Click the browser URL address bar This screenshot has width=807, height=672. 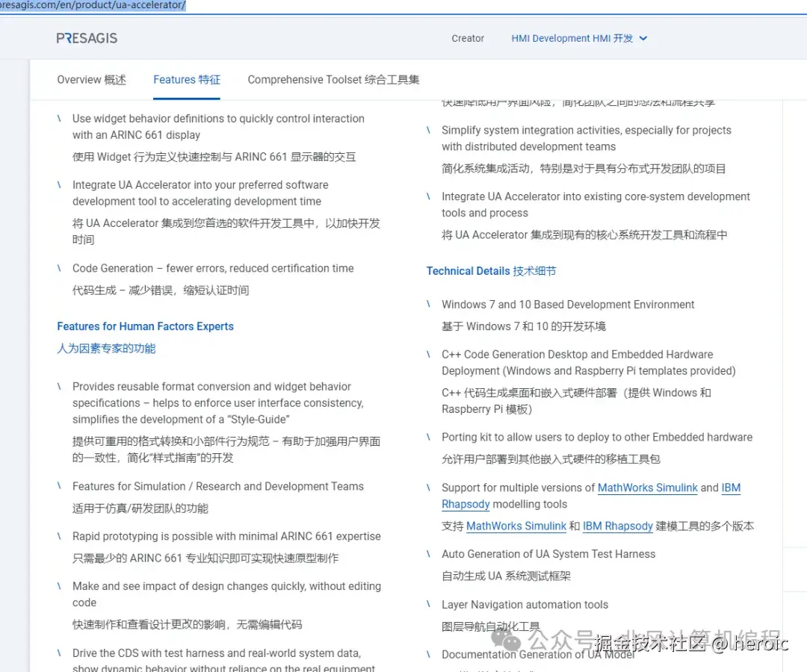(x=93, y=5)
